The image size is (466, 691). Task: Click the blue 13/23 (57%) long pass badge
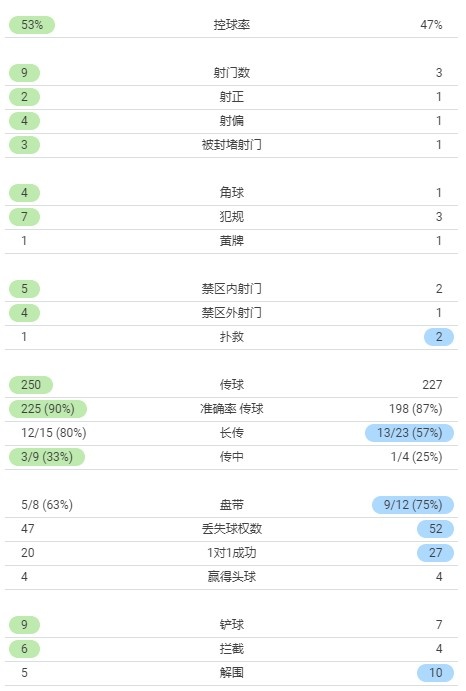click(410, 433)
